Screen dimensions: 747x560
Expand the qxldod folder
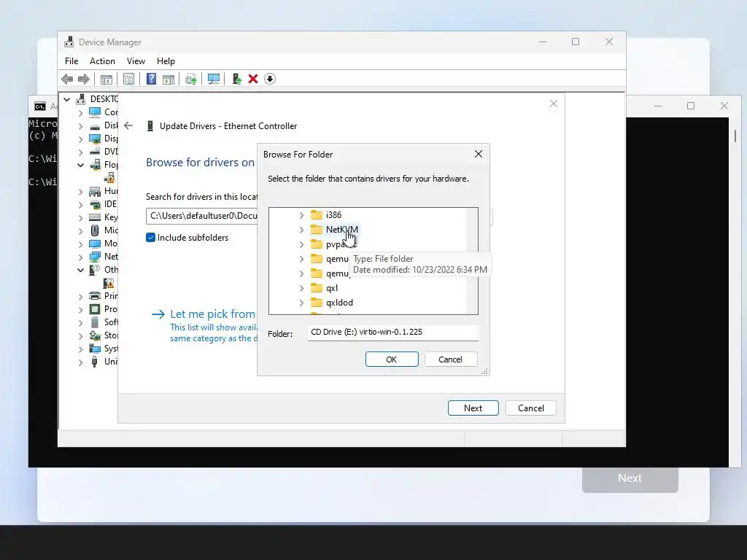click(x=301, y=303)
